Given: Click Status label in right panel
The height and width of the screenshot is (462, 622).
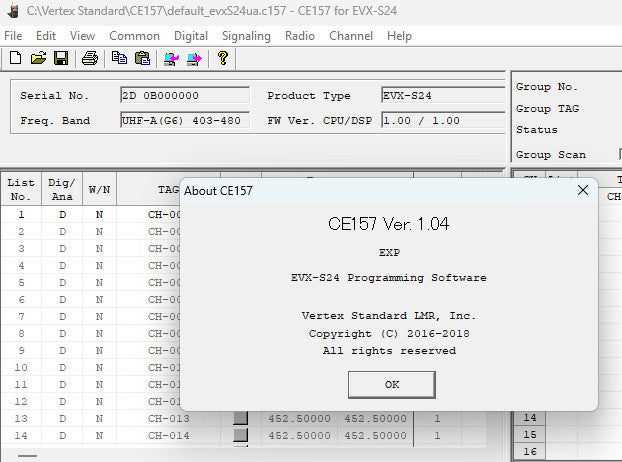Looking at the screenshot, I should coord(536,130).
